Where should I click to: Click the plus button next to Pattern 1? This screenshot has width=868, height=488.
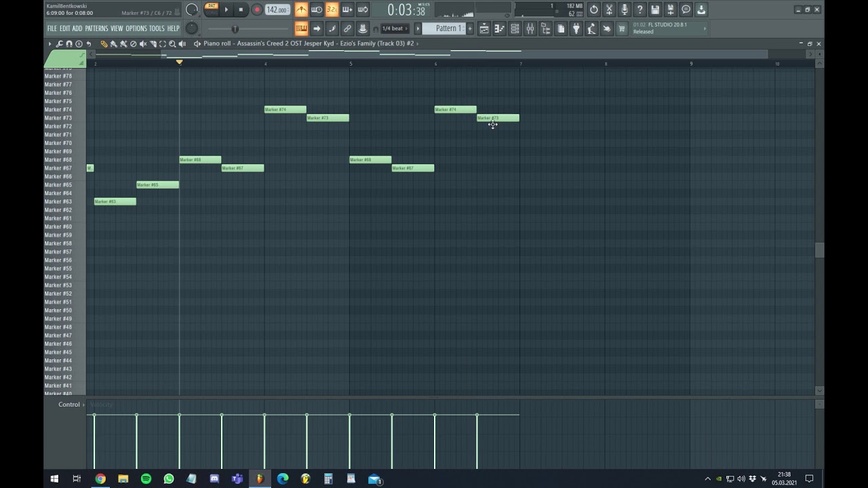tap(470, 28)
